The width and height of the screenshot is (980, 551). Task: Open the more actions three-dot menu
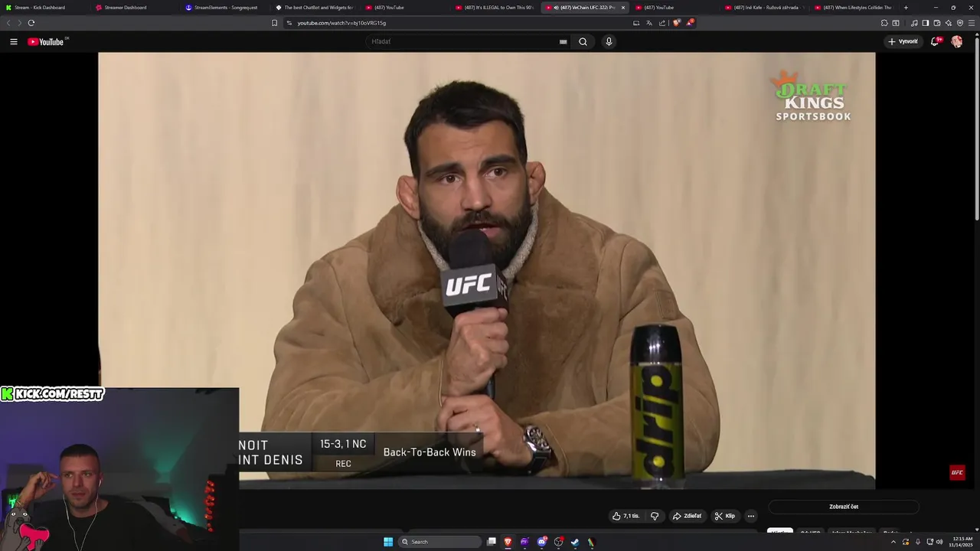coord(751,516)
